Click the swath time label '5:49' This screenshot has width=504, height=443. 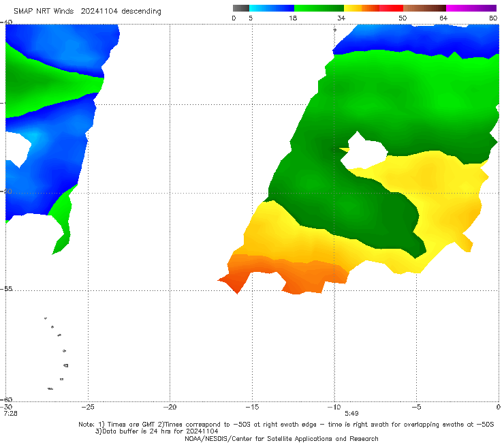[351, 414]
